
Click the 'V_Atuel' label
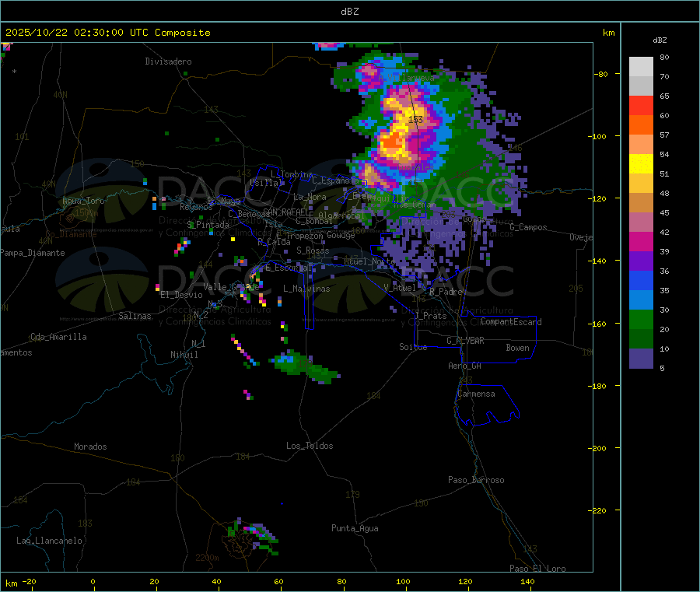point(400,288)
